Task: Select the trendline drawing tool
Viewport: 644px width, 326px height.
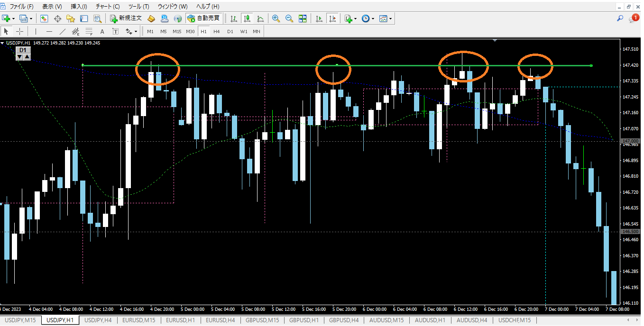Action: 62,32
